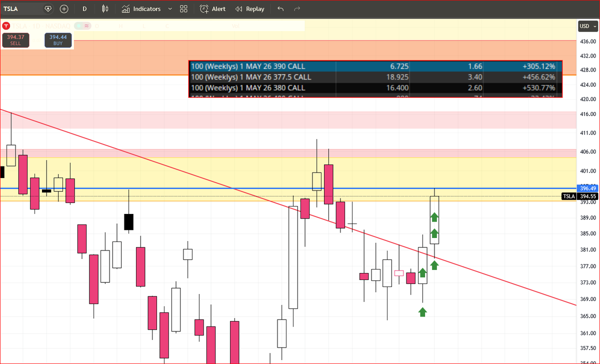
Task: Open the Indicators dialog
Action: coord(141,9)
